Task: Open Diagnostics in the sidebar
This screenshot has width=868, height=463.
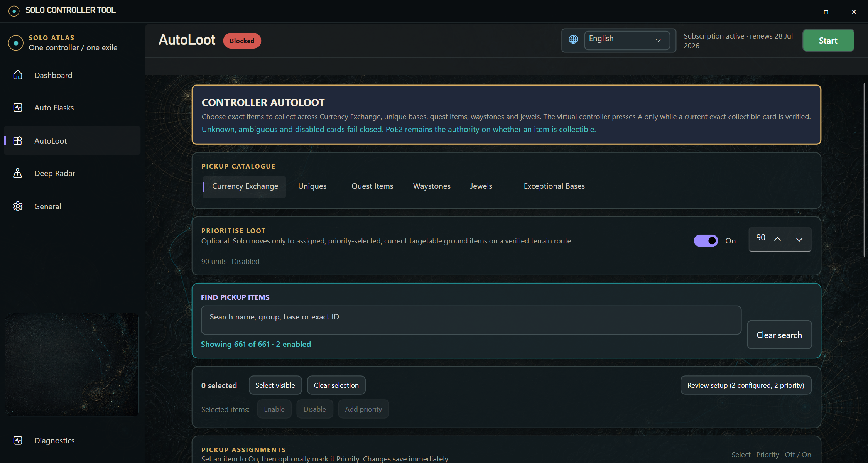Action: pyautogui.click(x=72, y=441)
